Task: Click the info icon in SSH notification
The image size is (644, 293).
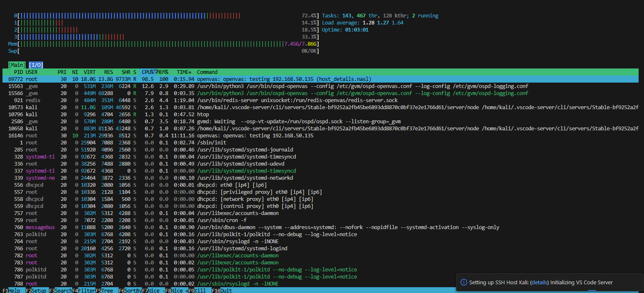Action: [464, 282]
